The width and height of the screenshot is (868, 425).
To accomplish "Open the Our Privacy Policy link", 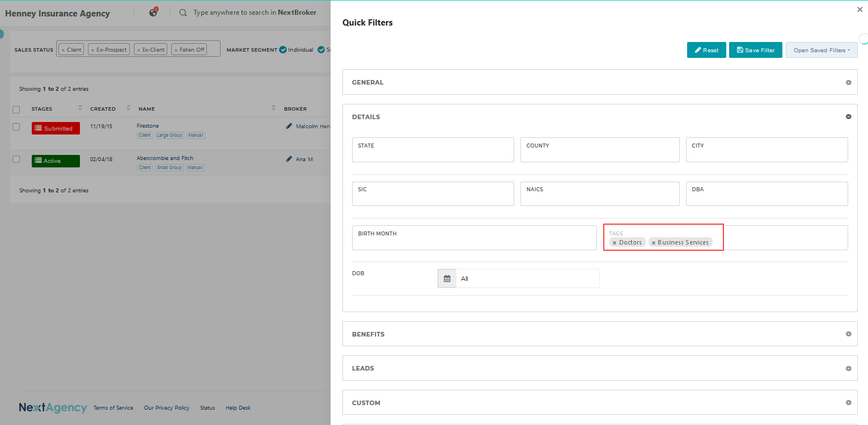I will tap(167, 408).
